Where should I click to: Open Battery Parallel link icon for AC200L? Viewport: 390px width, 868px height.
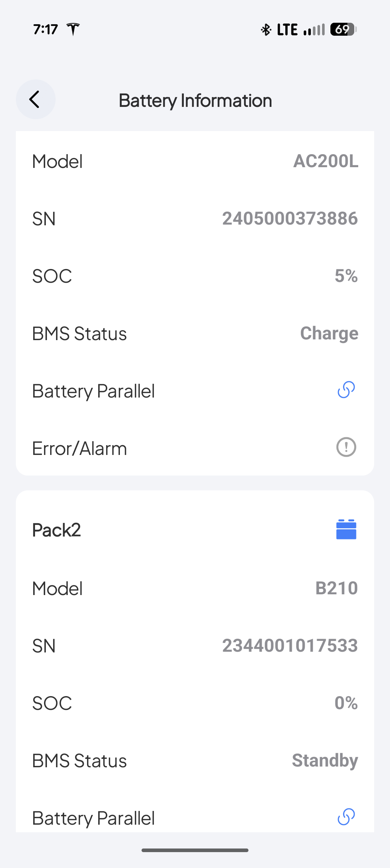pos(346,390)
